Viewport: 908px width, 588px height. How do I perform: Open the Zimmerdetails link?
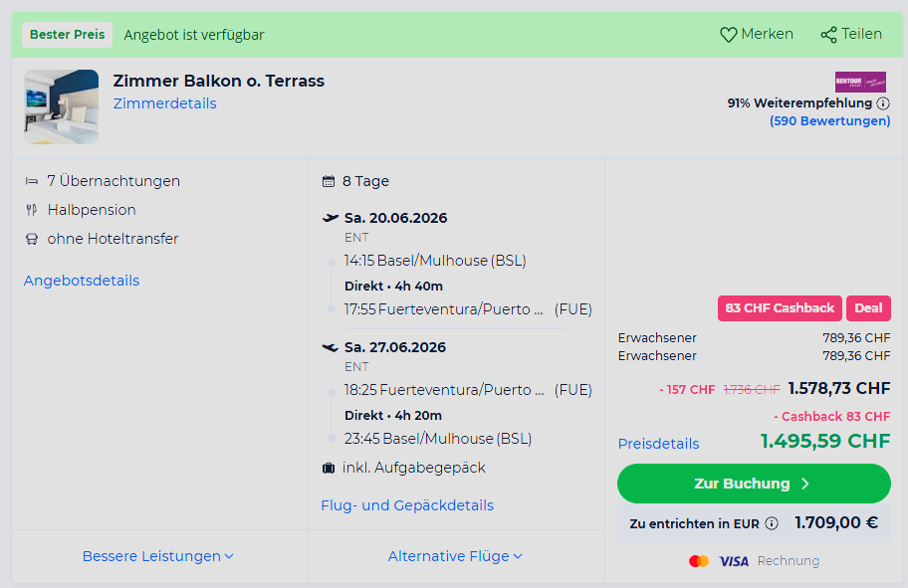(164, 103)
